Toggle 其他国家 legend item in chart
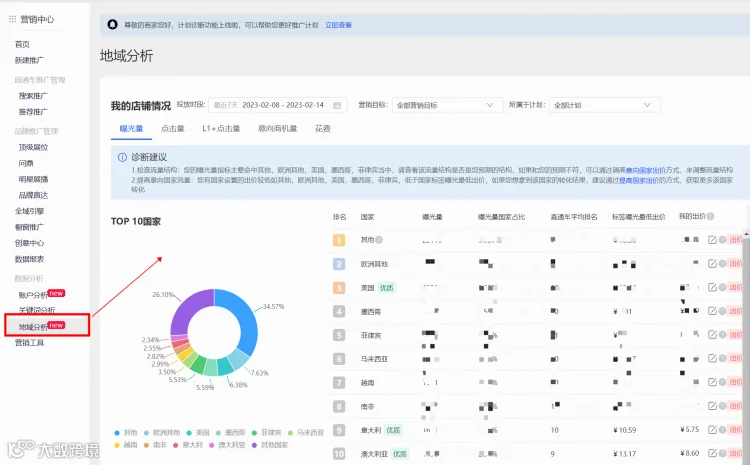 (x=270, y=445)
